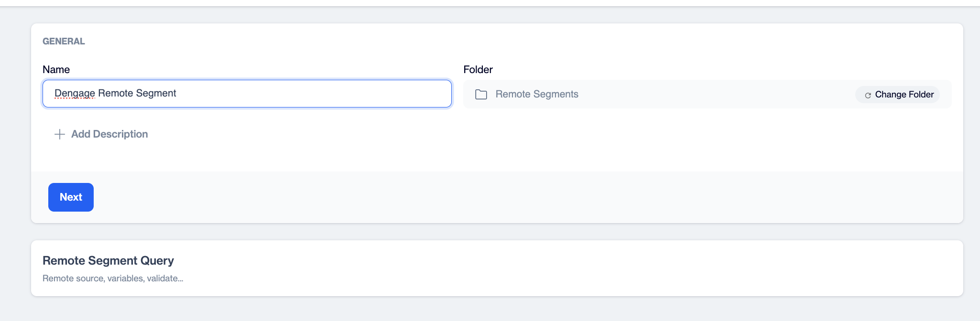Select the Remote Segments folder name text
The image size is (980, 321).
537,95
